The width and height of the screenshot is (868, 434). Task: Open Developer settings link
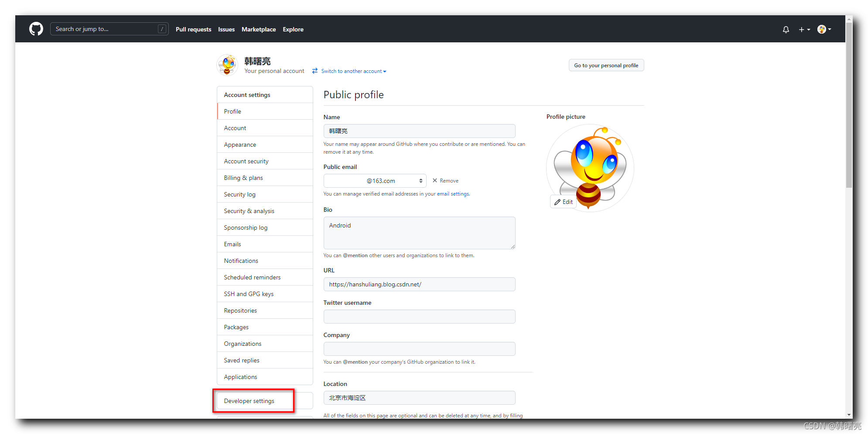(265, 401)
